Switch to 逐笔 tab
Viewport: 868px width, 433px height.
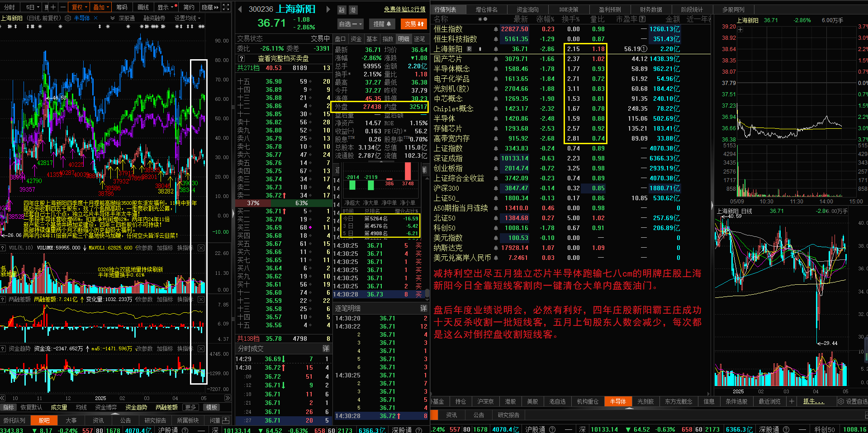419,39
